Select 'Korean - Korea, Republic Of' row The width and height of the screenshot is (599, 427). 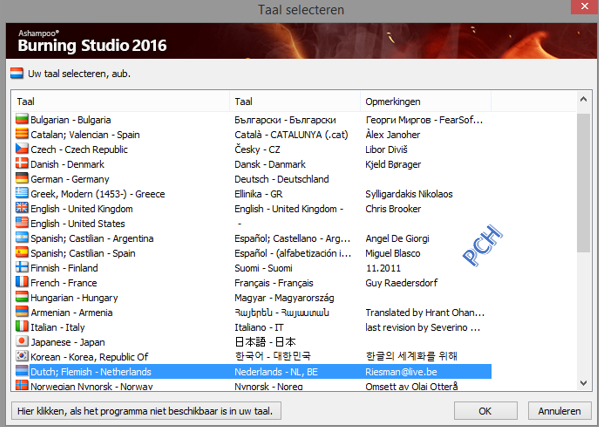(x=89, y=357)
